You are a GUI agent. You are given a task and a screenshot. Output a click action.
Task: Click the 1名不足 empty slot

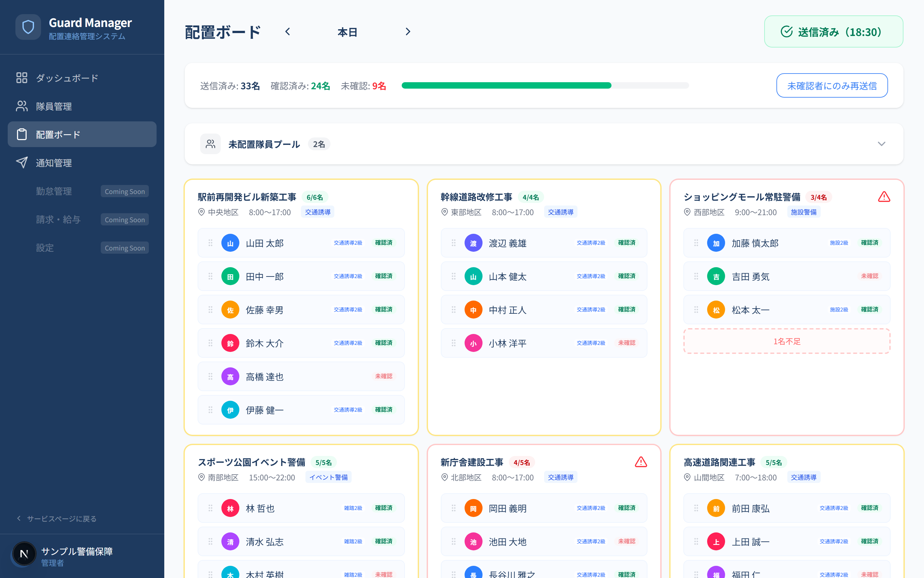click(x=787, y=341)
